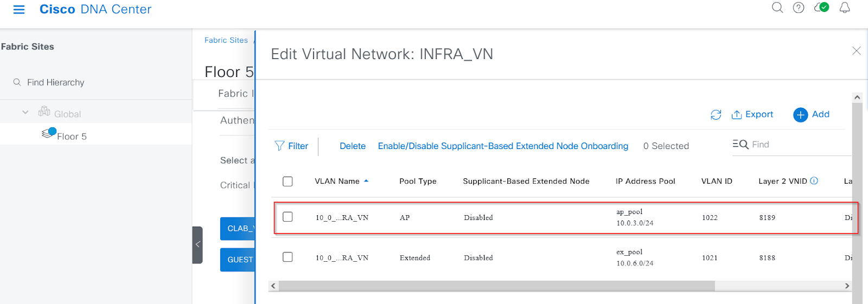Viewport: 868px width, 304px height.
Task: Open the cloud status check icon
Action: (821, 8)
